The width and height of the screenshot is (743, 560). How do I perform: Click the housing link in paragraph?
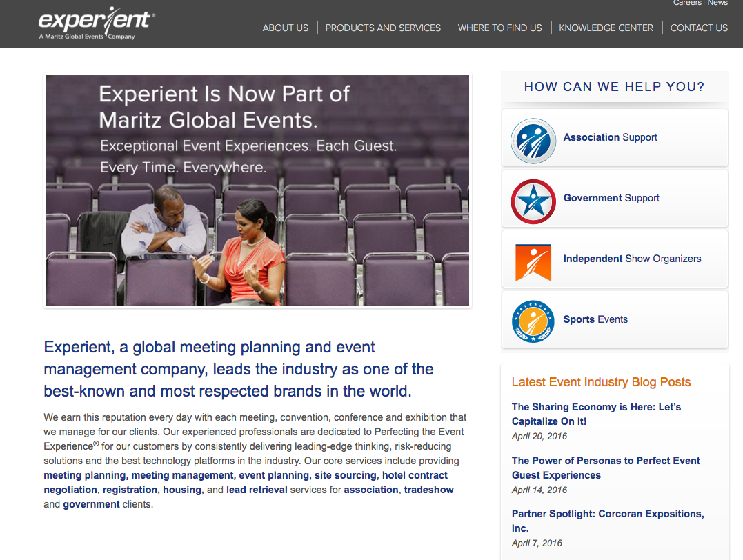[182, 490]
